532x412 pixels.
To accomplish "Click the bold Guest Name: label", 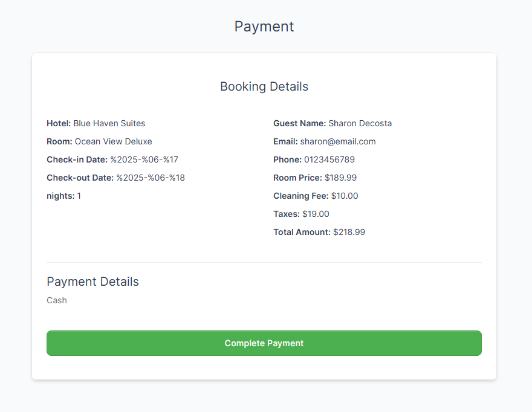I will (x=299, y=123).
